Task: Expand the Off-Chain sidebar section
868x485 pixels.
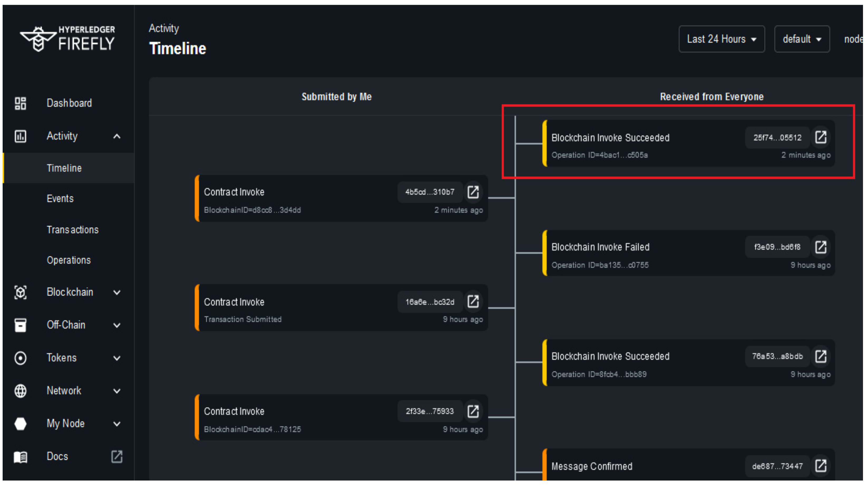Action: click(116, 325)
